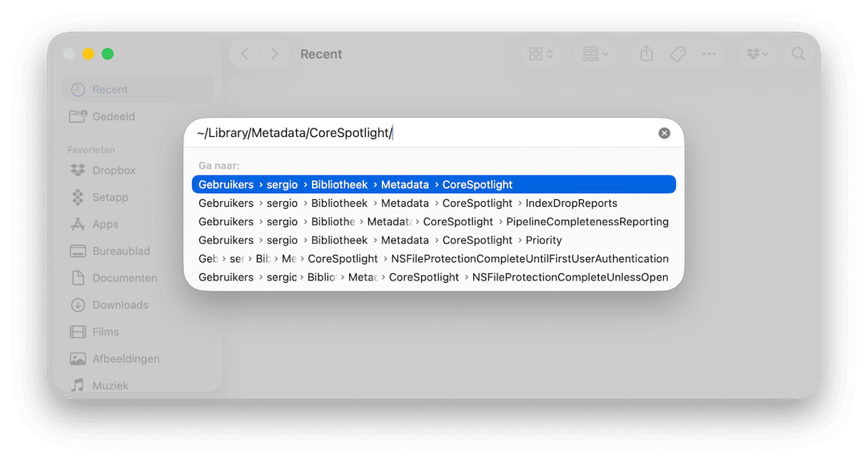
Task: Click the Afbeeldingen picture icon
Action: point(78,358)
